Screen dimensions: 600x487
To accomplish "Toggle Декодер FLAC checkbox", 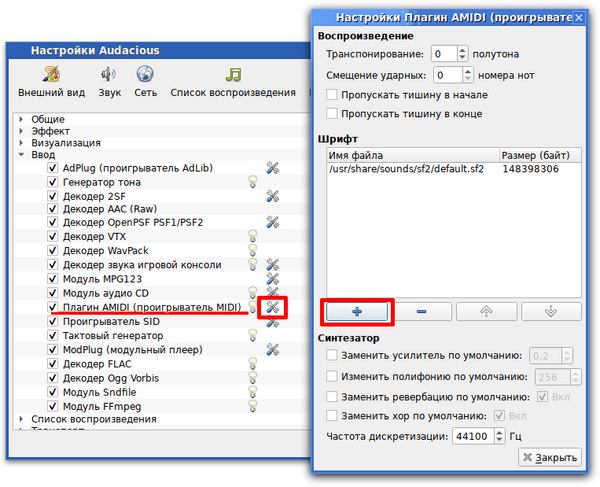I will pyautogui.click(x=52, y=364).
